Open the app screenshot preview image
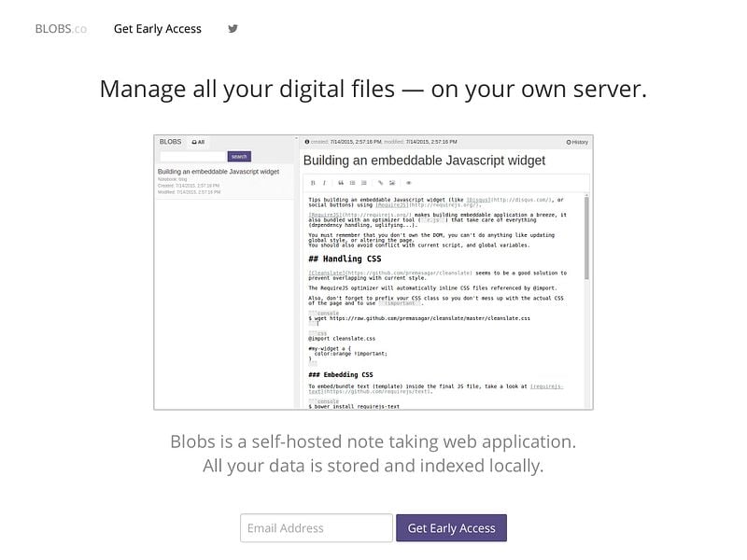The image size is (747, 560). point(373,272)
